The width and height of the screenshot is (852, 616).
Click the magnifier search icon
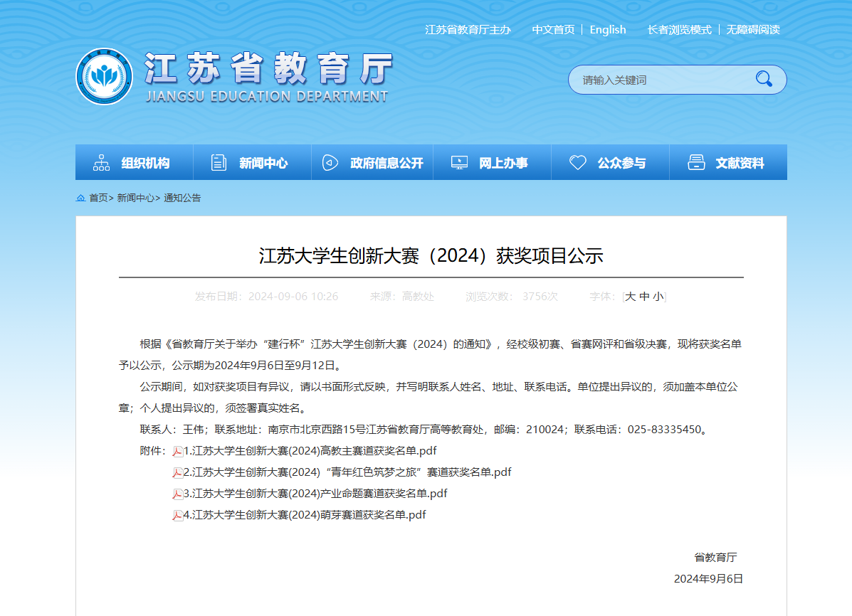pos(764,79)
